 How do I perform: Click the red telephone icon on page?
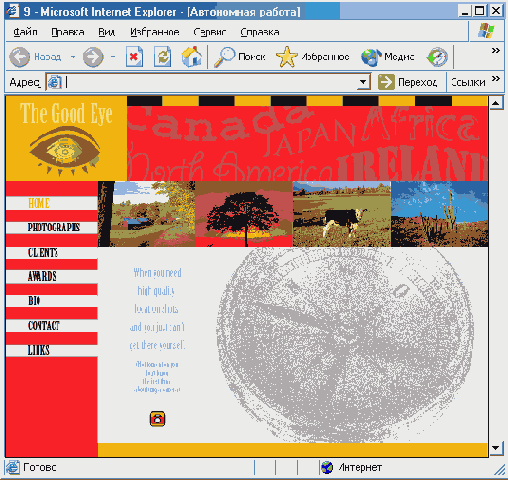(157, 419)
